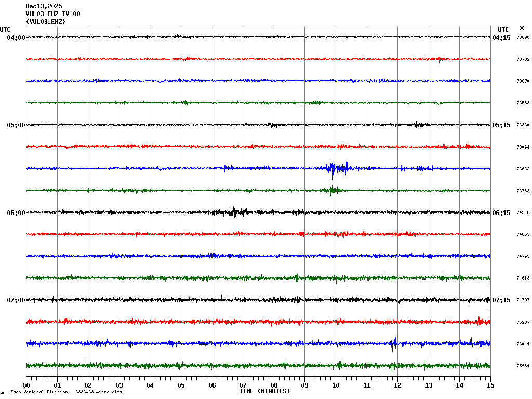Click the black burst on the 06:00 trace
This screenshot has height=399, width=532.
(x=233, y=212)
